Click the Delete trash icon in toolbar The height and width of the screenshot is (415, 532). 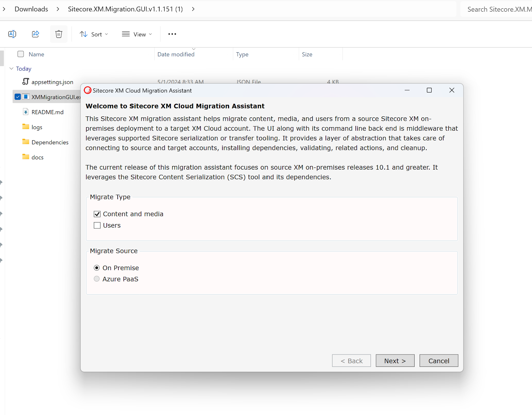(59, 34)
